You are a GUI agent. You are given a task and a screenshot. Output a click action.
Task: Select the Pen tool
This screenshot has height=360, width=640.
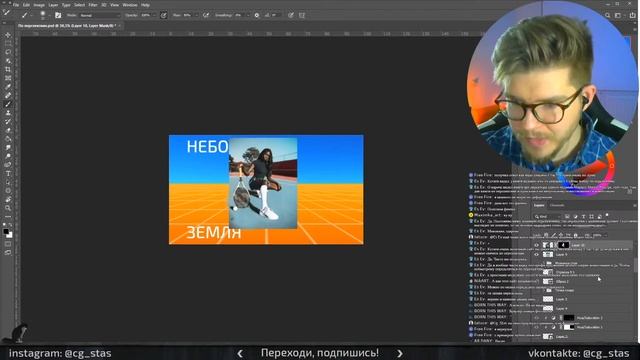pyautogui.click(x=8, y=165)
